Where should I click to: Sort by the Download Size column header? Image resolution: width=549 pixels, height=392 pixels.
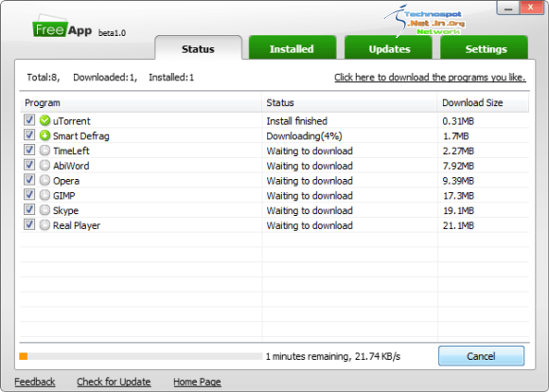[x=483, y=102]
